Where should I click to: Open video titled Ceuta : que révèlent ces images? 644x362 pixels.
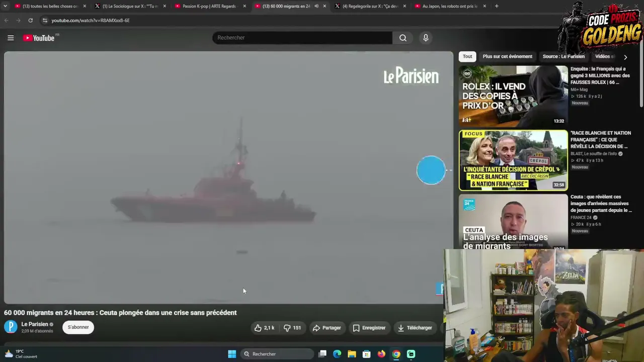click(601, 204)
